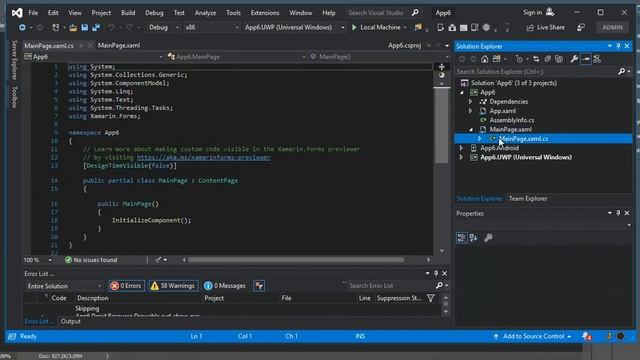The width and height of the screenshot is (640, 360).
Task: Expand App6.UWP (Universal Windows) project node
Action: tap(461, 157)
